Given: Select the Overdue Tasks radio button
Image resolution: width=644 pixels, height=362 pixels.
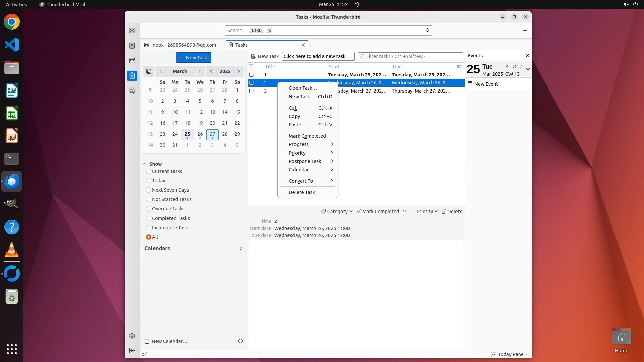Looking at the screenshot, I should [x=149, y=209].
